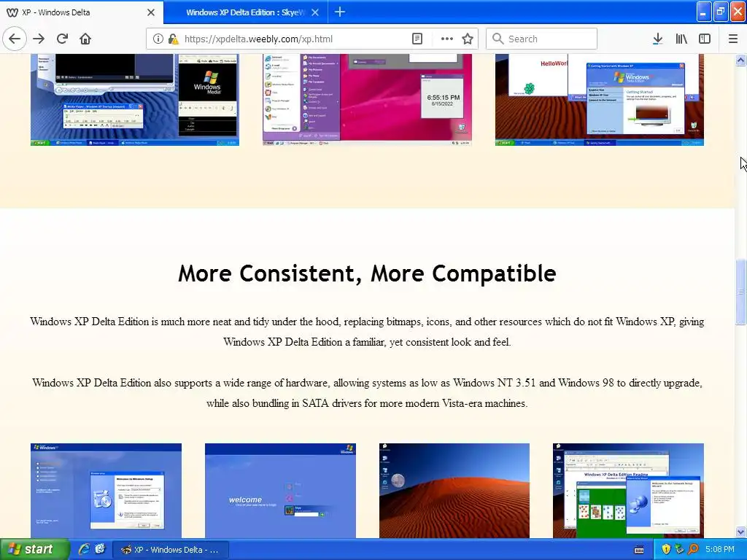Open the Library bookshelf icon
Screen dimensions: 747x560
(681, 39)
